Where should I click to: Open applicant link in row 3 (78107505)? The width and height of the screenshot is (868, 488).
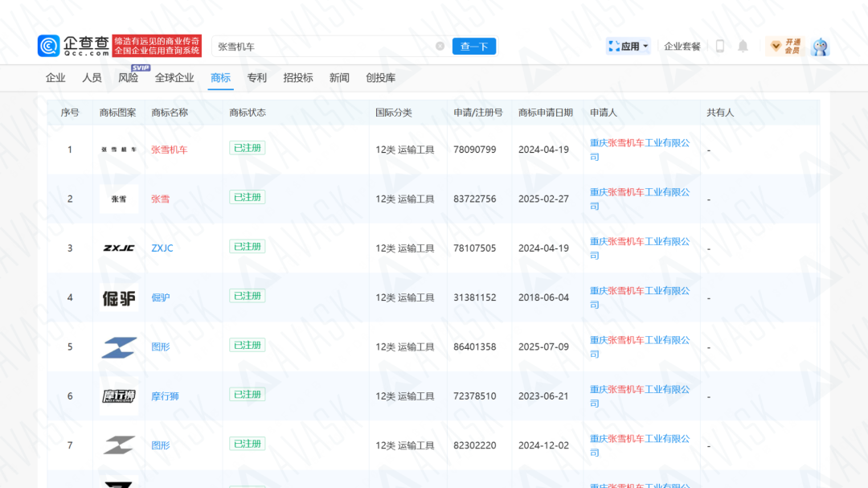pos(640,248)
